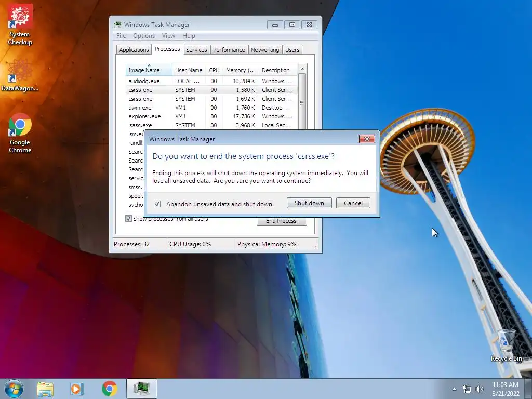Cancel the end system process dialog

coord(353,203)
